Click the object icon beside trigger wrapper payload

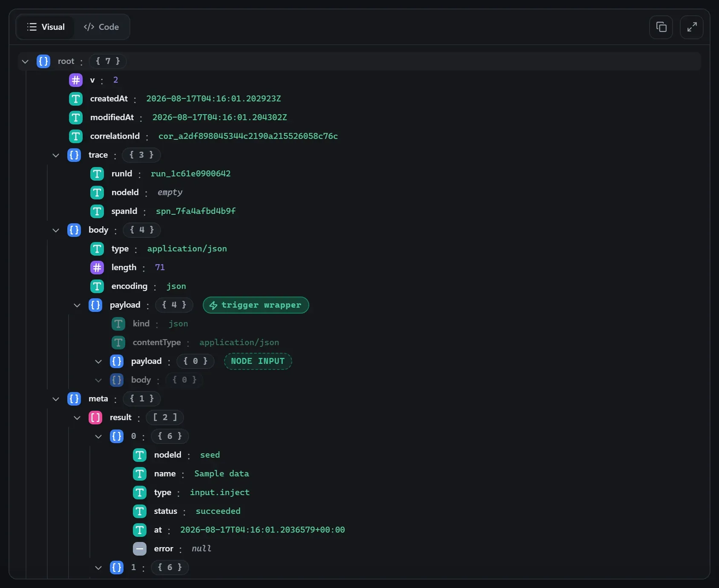pyautogui.click(x=95, y=305)
